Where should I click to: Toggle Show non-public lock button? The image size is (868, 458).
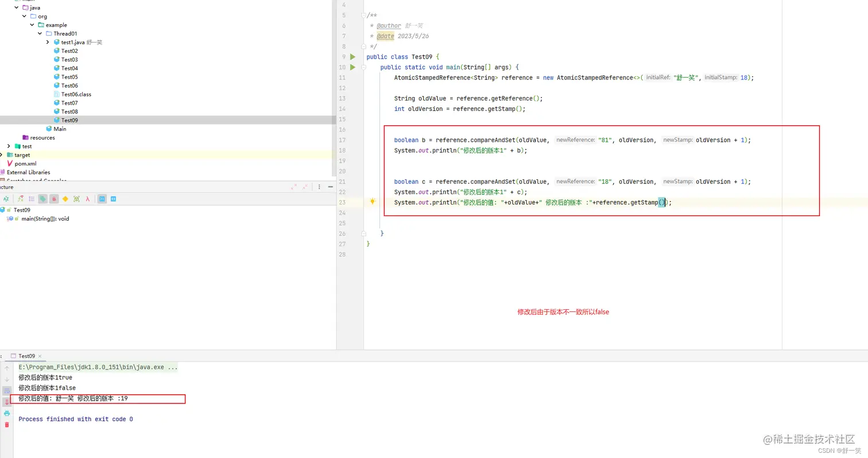54,199
